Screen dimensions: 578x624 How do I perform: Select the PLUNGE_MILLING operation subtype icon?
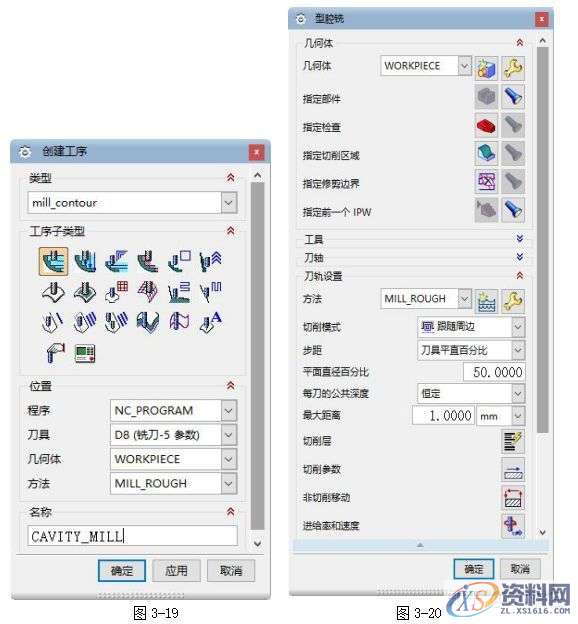pyautogui.click(x=85, y=261)
